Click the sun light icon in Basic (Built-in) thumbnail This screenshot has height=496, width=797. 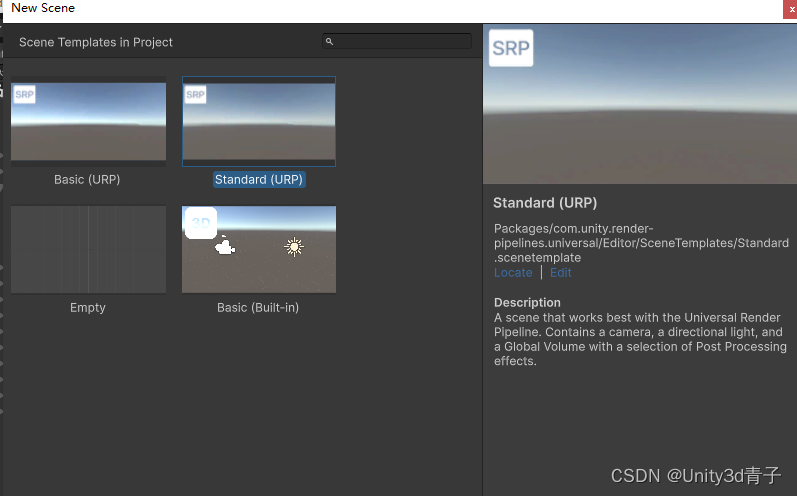[294, 247]
